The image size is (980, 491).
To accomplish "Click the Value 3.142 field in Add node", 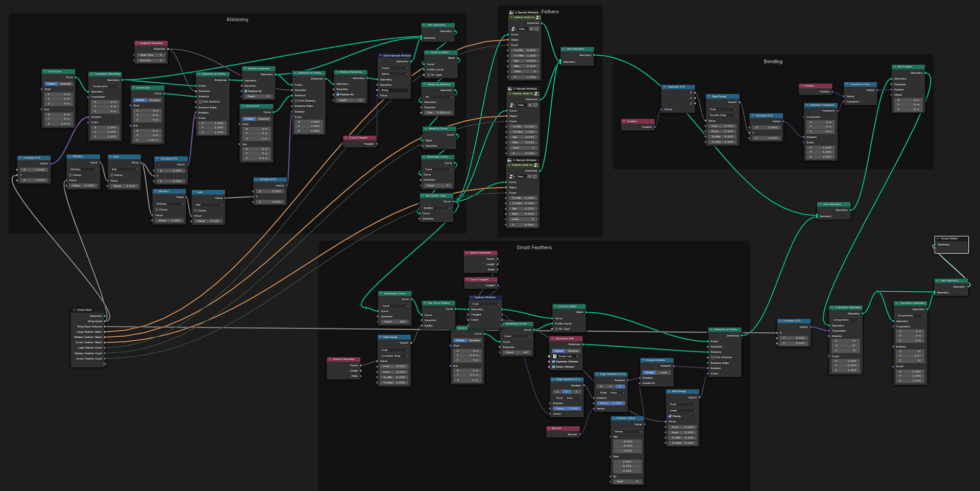I will click(208, 221).
